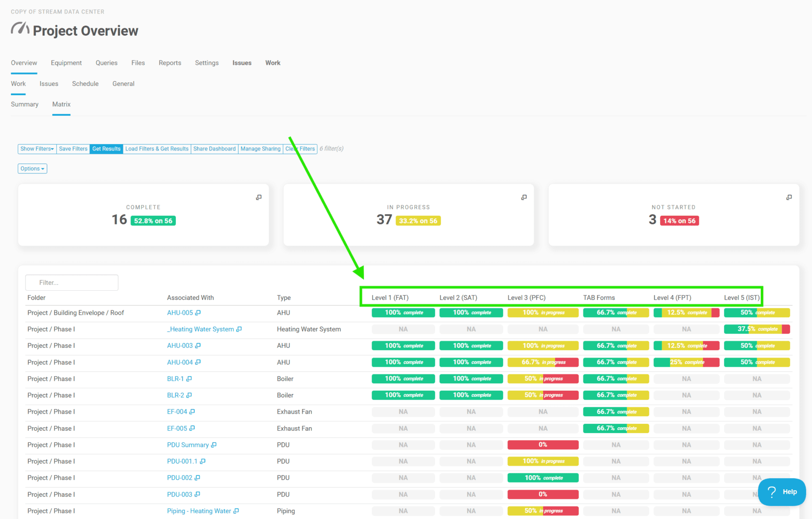Open the Files tab
The image size is (812, 519).
coord(138,63)
